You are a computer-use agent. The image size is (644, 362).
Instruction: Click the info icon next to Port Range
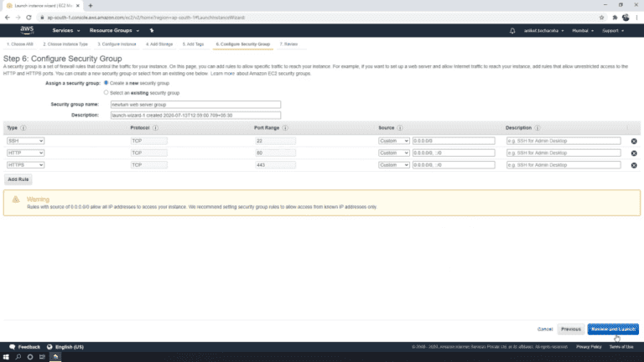[x=287, y=127]
